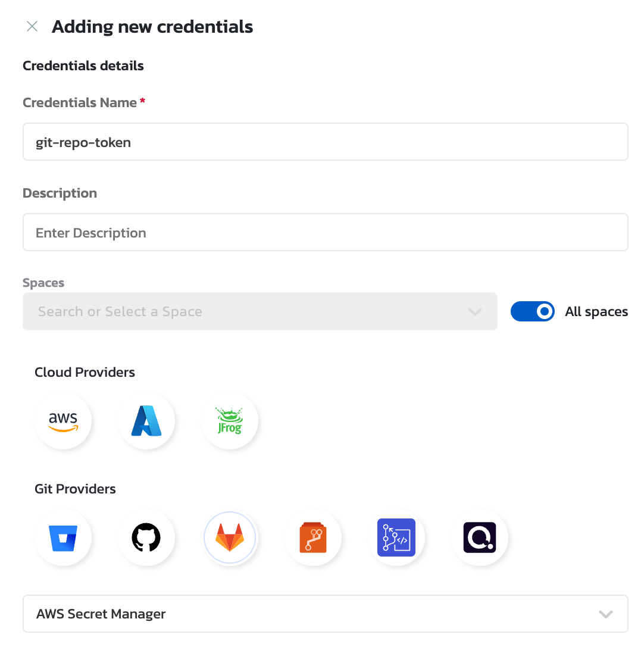Click the Credentials Name field label
Image resolution: width=644 pixels, height=650 pixels.
click(x=80, y=103)
